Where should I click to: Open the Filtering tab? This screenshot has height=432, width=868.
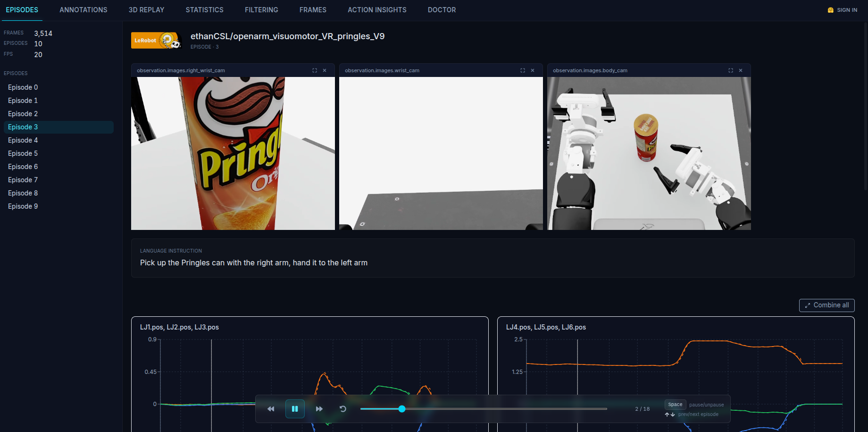coord(261,10)
